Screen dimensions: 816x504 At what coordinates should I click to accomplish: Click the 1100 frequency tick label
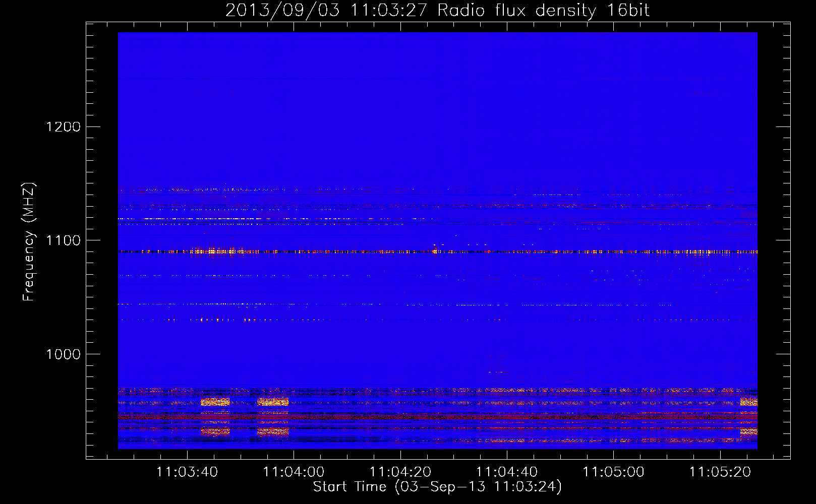[63, 240]
